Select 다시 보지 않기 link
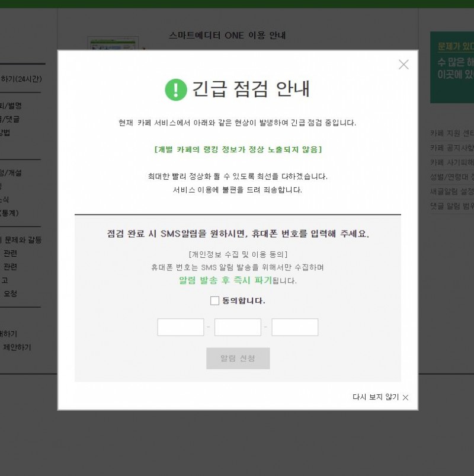This screenshot has width=474, height=476. (376, 397)
